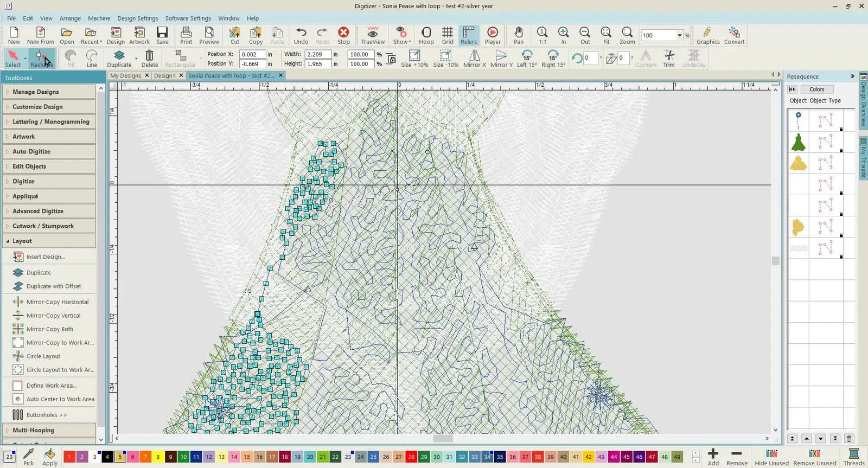Open the zoom percentage dropdown
The image size is (868, 468).
pos(679,35)
